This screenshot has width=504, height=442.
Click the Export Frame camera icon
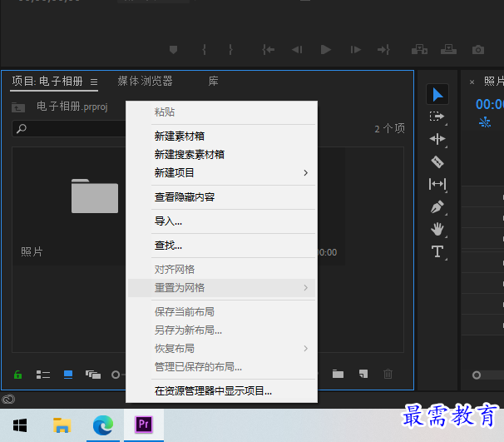478,50
